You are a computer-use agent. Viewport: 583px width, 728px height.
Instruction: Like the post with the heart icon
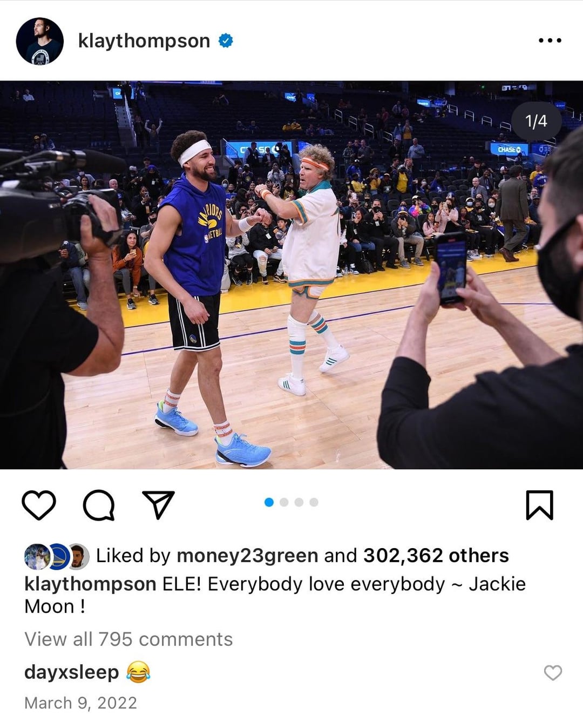coord(39,505)
